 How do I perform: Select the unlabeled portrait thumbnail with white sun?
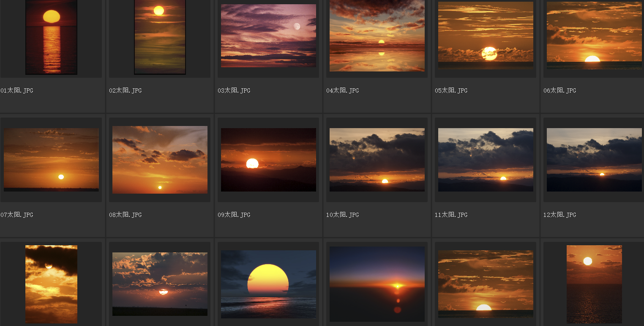coord(594,284)
